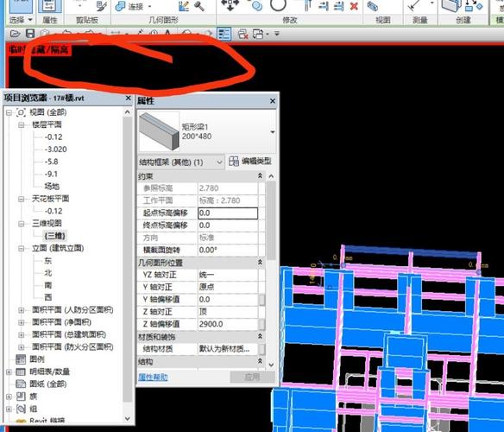504x432 pixels.
Task: Click the Z 轴偏移值 2900.0 field
Action: tap(228, 324)
